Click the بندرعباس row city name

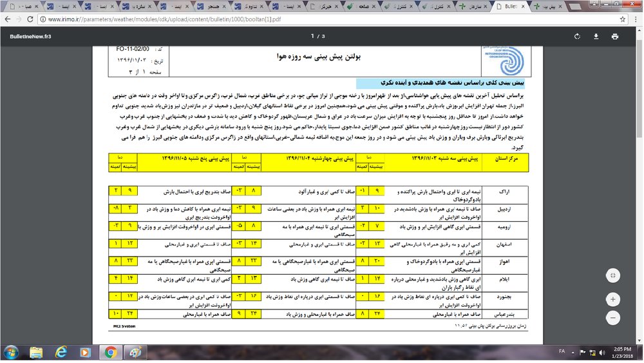(x=505, y=315)
